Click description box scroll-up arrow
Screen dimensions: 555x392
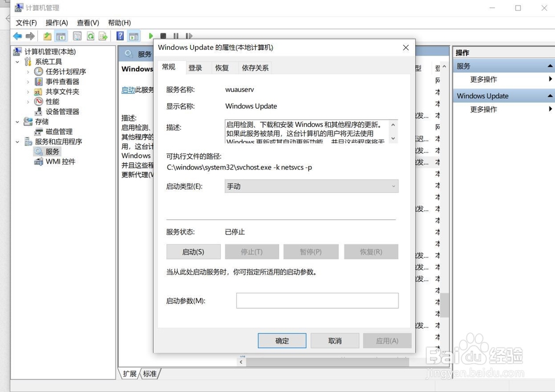pyautogui.click(x=393, y=125)
